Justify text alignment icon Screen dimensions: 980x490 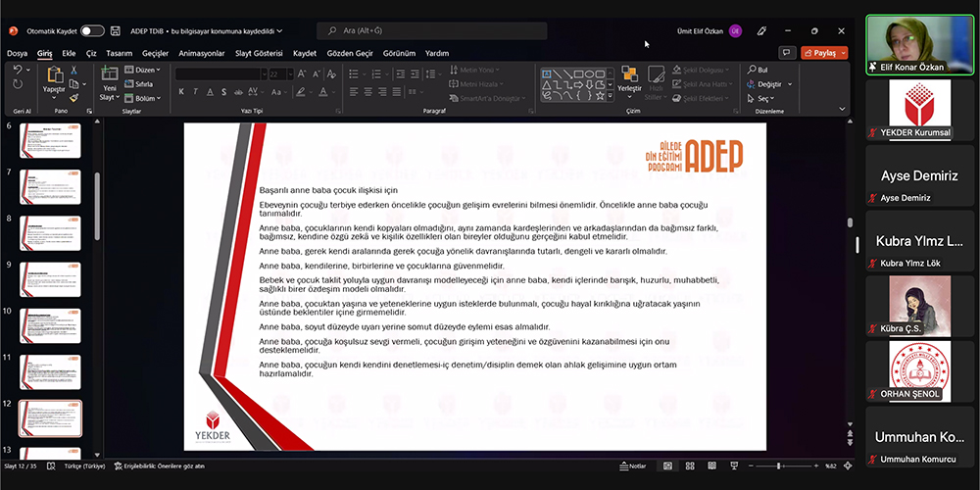pyautogui.click(x=398, y=91)
